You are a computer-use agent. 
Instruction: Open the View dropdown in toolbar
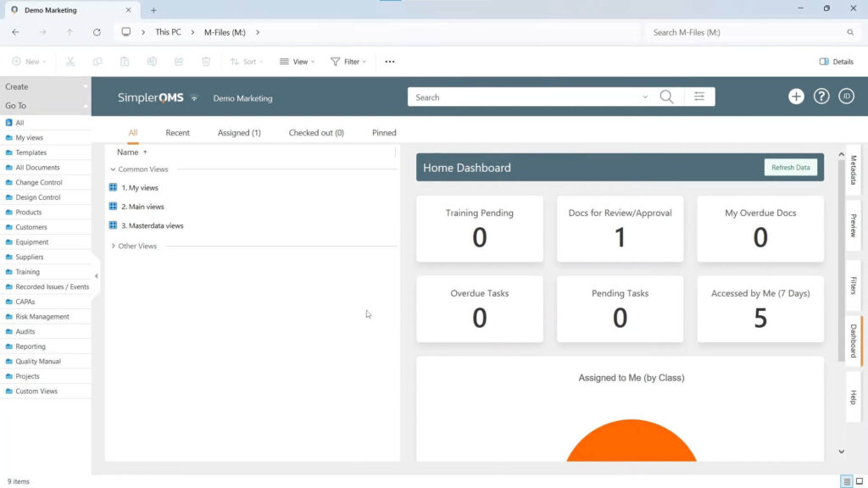point(297,62)
